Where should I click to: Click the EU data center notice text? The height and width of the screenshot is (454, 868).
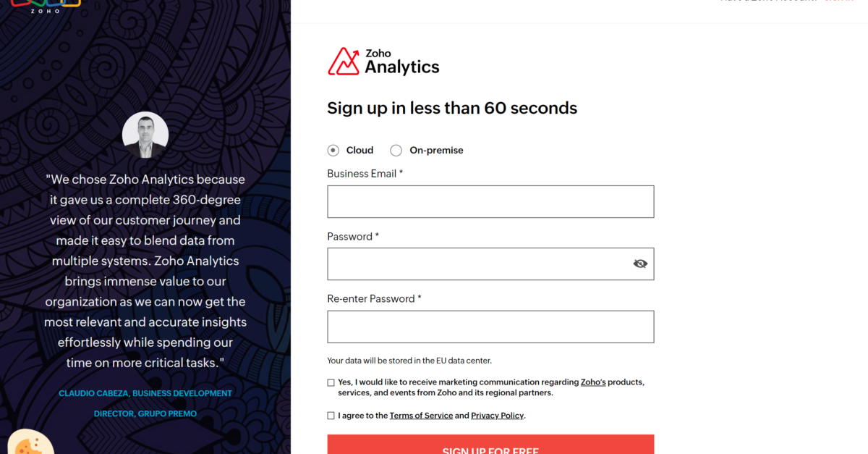tap(409, 360)
